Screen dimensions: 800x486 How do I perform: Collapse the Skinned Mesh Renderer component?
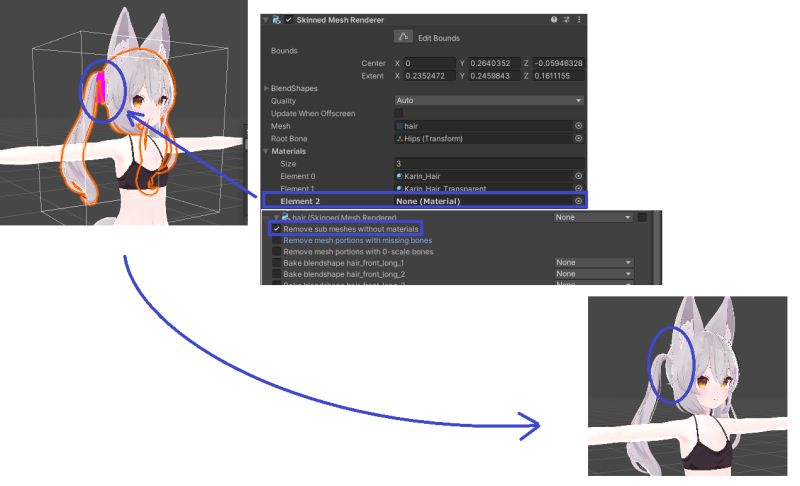tap(266, 20)
